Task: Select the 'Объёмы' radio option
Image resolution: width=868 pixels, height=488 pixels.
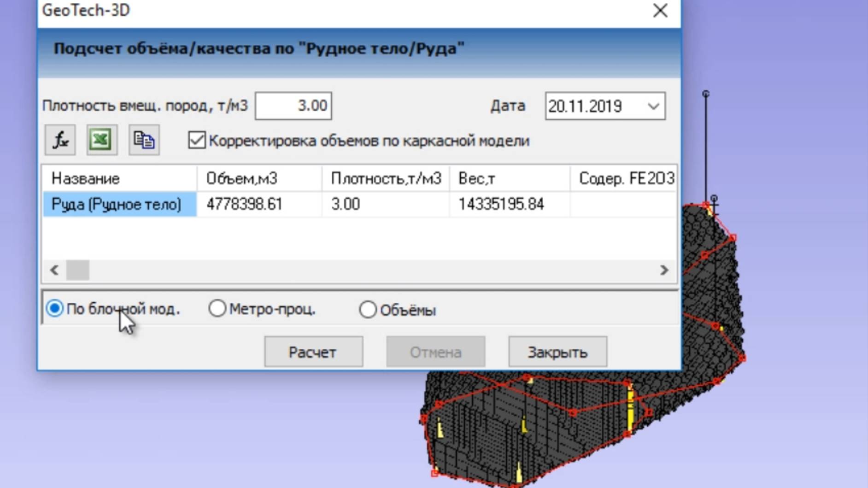Action: pyautogui.click(x=367, y=309)
